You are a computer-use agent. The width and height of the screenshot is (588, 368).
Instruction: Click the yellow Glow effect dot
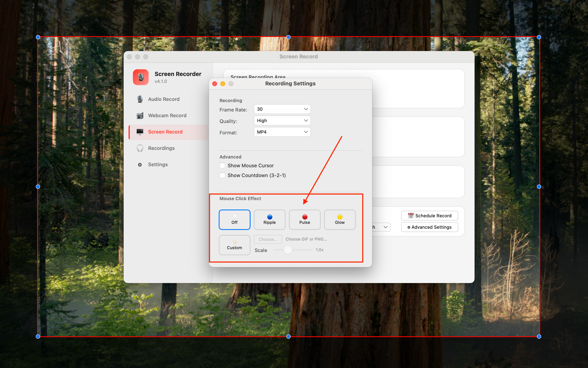click(x=340, y=217)
